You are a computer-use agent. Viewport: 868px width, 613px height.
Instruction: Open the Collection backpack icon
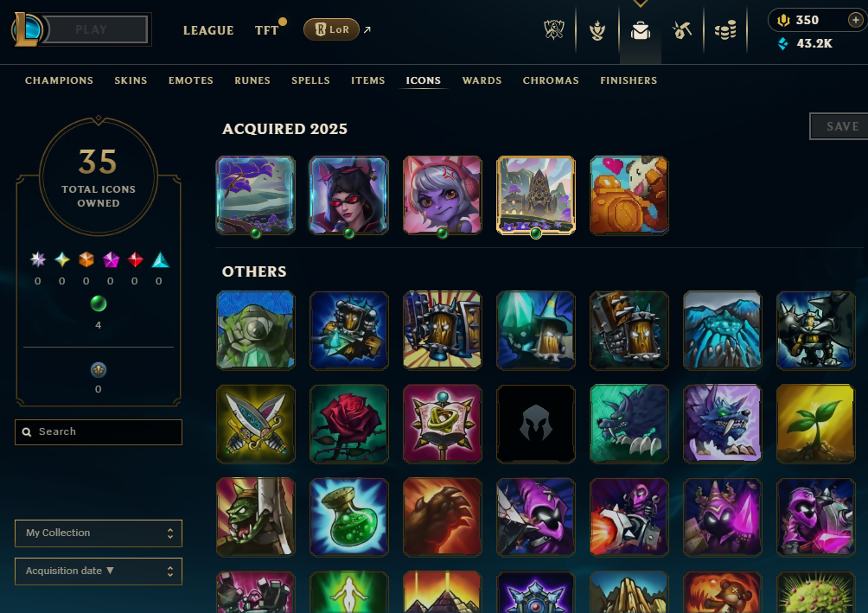click(641, 30)
